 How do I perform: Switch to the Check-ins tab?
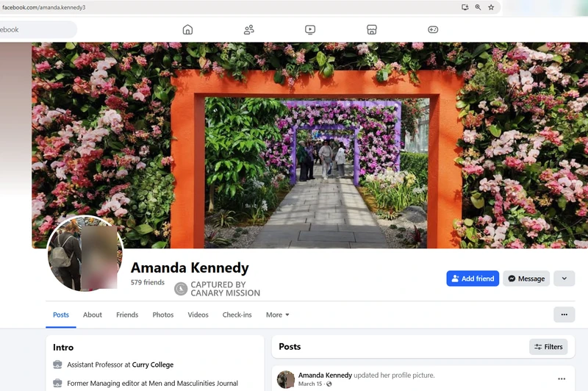(x=237, y=315)
